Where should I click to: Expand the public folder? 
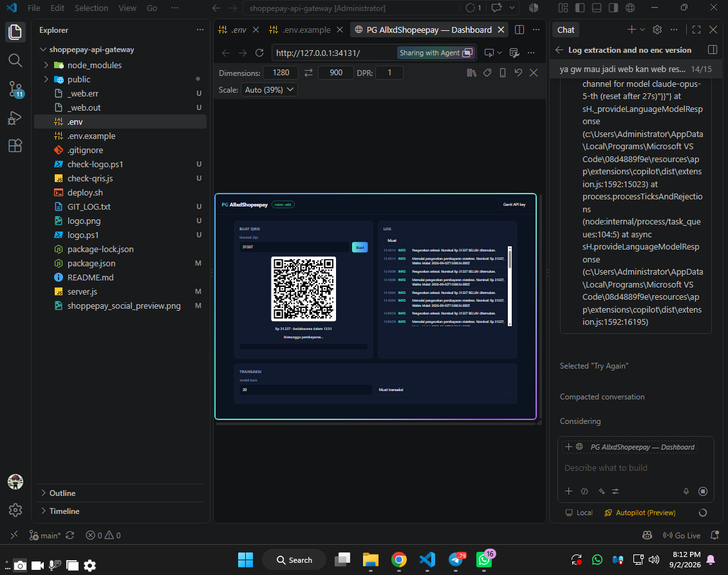pyautogui.click(x=46, y=79)
